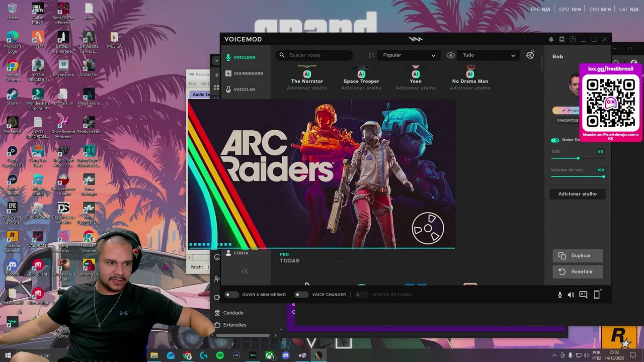Click Adicionar atalho under The Narrator

click(307, 88)
